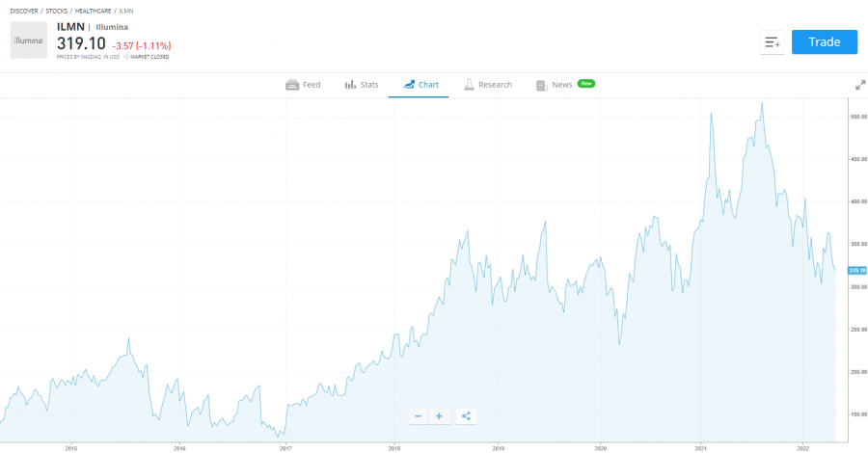Click the Research tab flask icon
Screen dimensions: 868x453
point(469,85)
